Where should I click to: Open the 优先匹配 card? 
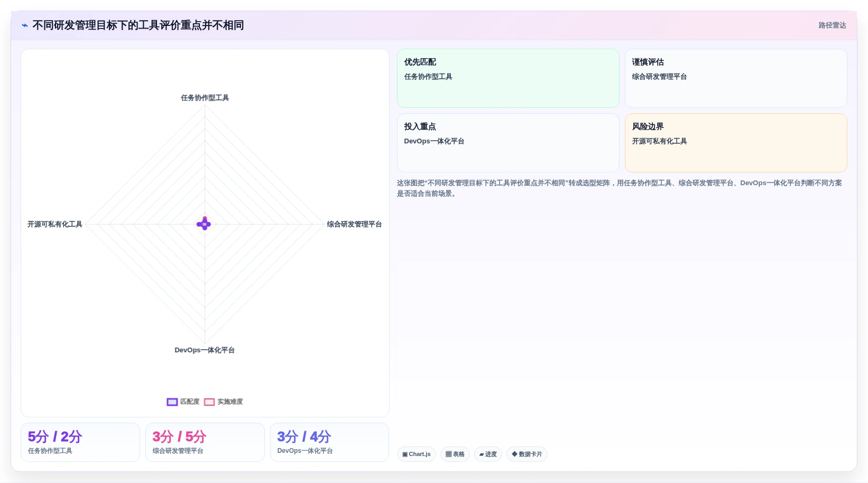[508, 78]
